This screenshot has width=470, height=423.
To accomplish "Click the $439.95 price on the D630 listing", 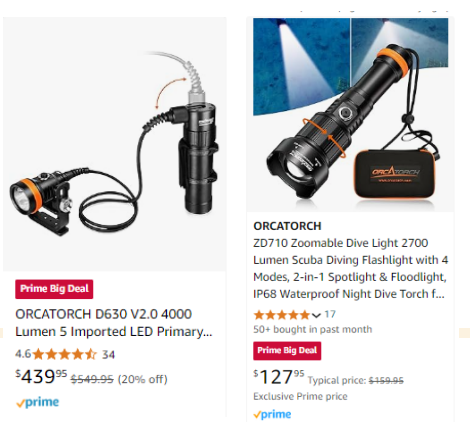I will tap(41, 377).
